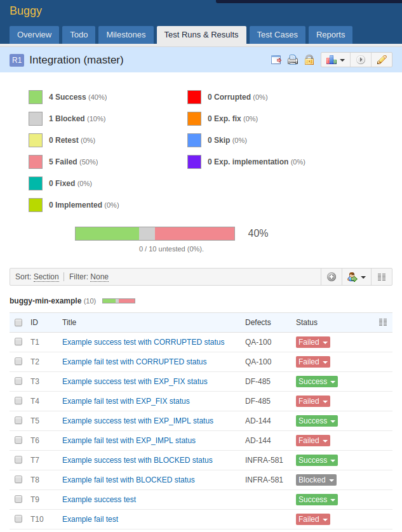Screen dimensions: 402x532
Task: Toggle the select-all checkbox in table header
Action: tap(18, 323)
